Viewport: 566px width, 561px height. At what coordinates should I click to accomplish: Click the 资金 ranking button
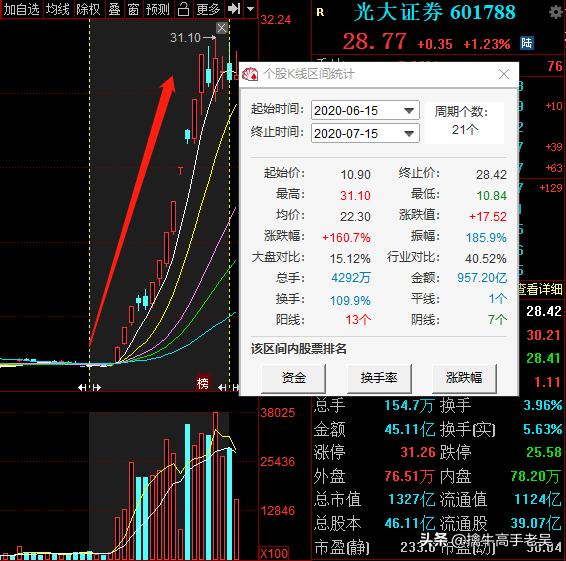click(293, 378)
